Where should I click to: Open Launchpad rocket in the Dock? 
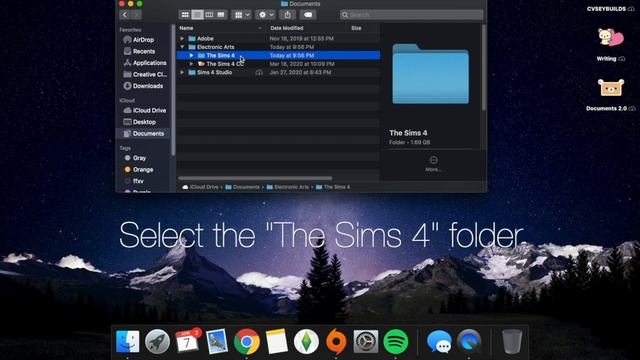point(157,341)
